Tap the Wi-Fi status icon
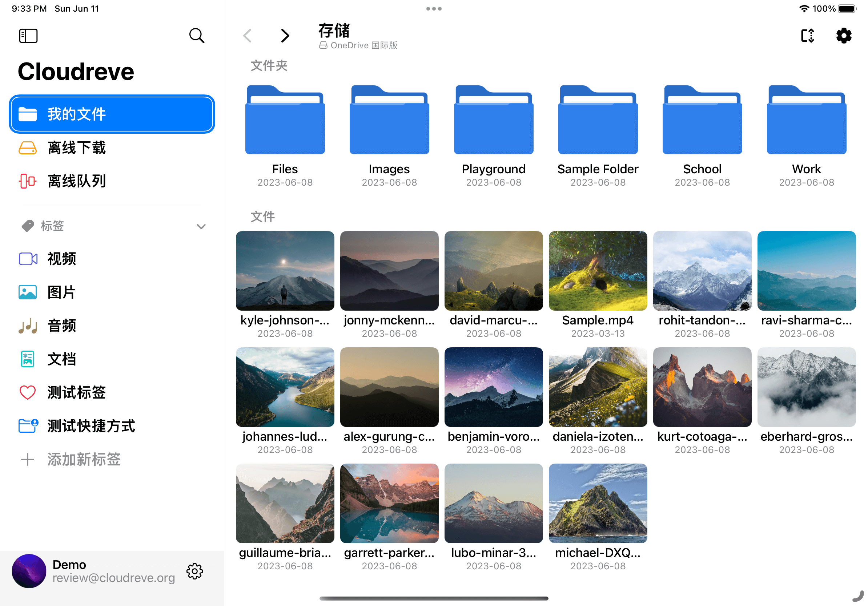The height and width of the screenshot is (606, 868). click(x=804, y=9)
